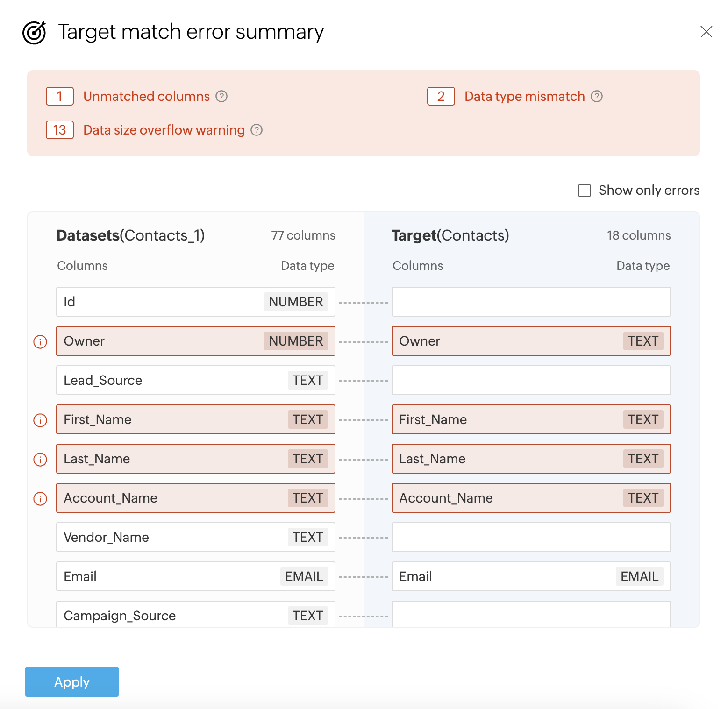Select the empty target field for Id
728x709 pixels.
531,302
